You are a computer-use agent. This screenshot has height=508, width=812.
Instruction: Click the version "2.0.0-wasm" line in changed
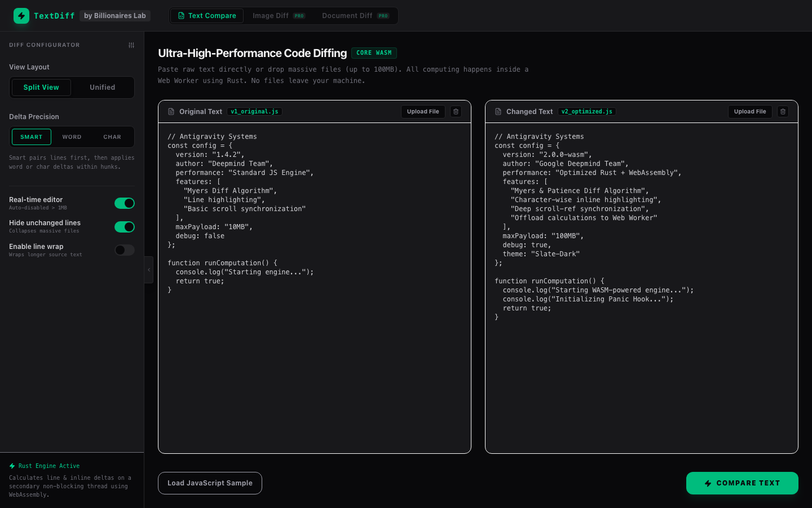548,155
